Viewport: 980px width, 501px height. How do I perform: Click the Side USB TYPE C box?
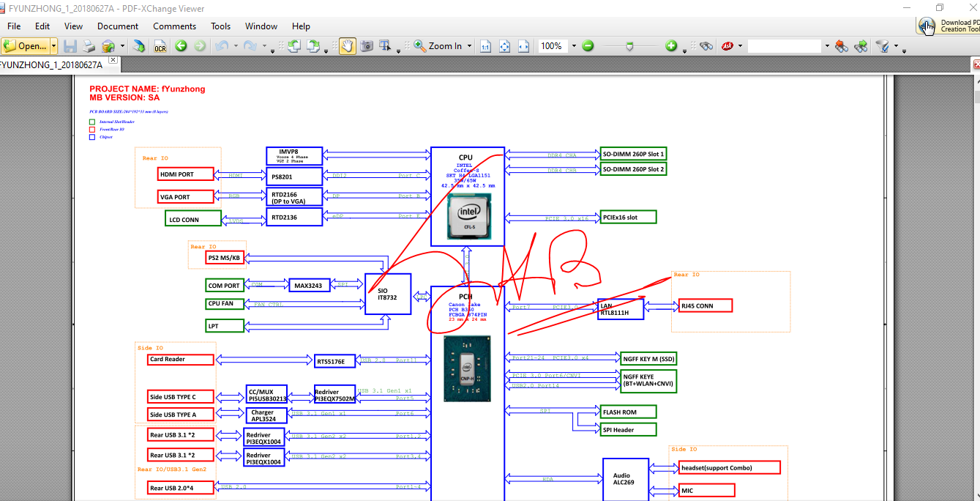[182, 396]
